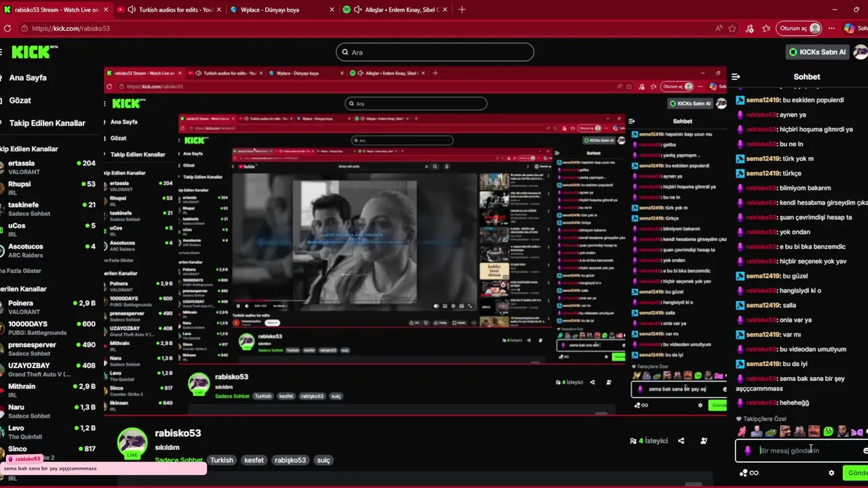Open the rabişko53 tag under stream title
The image size is (868, 488).
coord(290,460)
